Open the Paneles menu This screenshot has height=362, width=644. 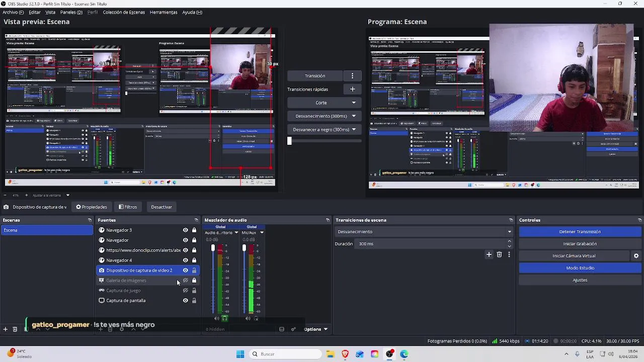[71, 12]
